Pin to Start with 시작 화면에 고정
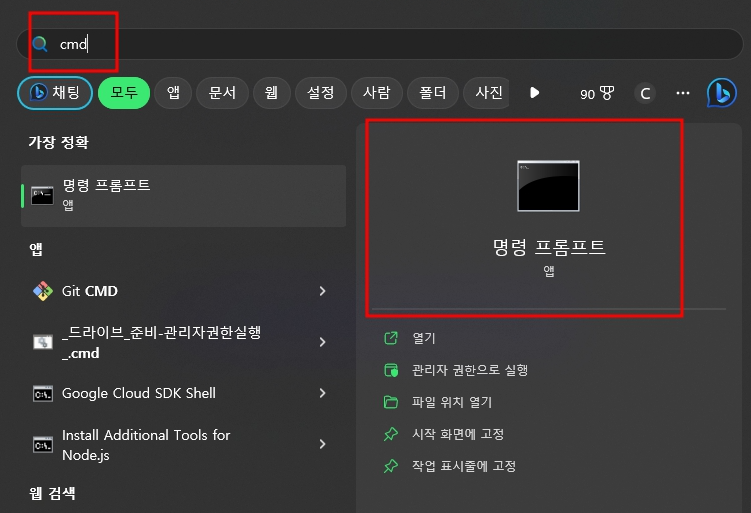The width and height of the screenshot is (751, 513). [x=458, y=434]
